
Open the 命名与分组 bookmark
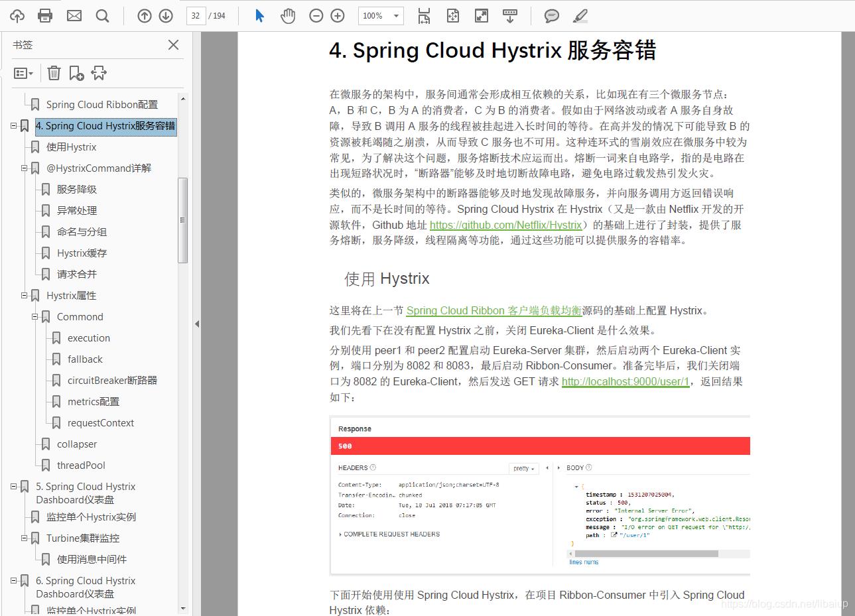pos(82,231)
